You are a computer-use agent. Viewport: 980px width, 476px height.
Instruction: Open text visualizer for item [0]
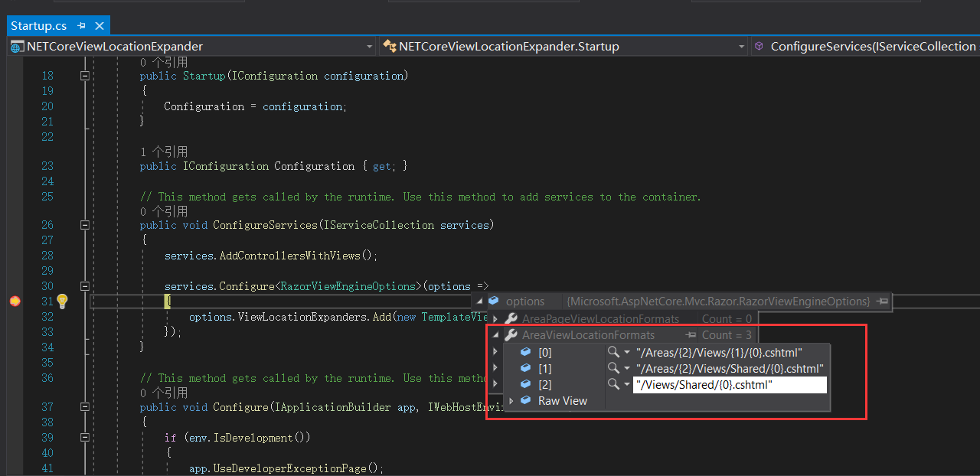[613, 352]
